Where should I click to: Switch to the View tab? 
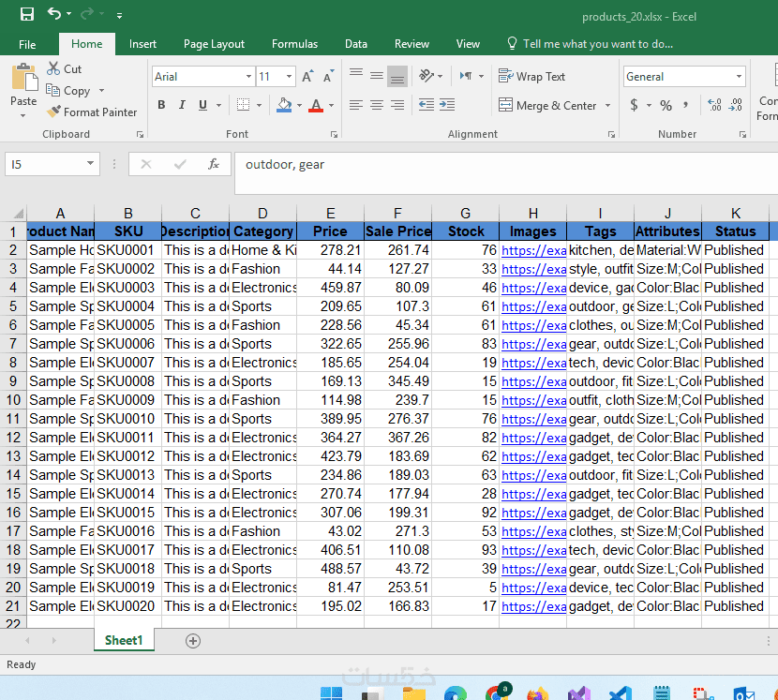point(468,44)
